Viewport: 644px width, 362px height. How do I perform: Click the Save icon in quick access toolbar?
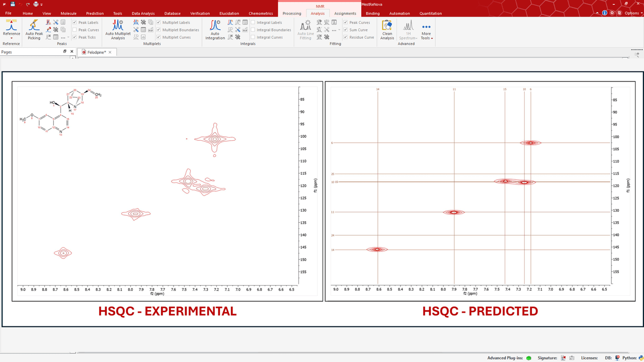coord(13,4)
